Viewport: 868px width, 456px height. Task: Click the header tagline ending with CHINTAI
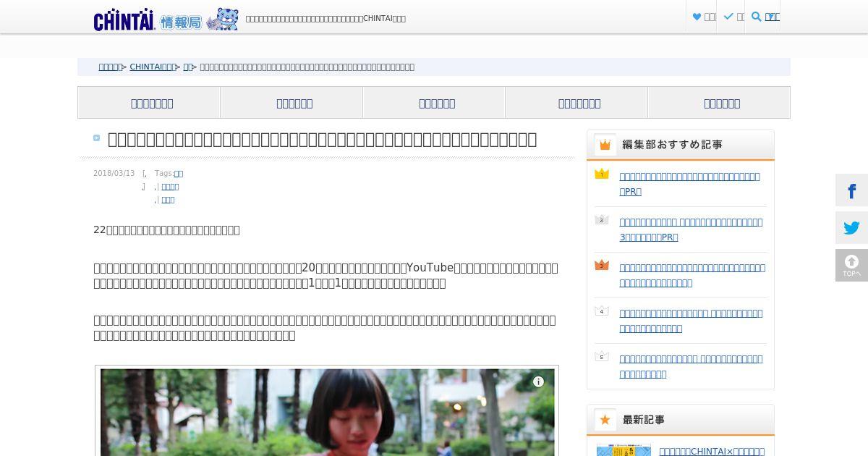(x=325, y=19)
